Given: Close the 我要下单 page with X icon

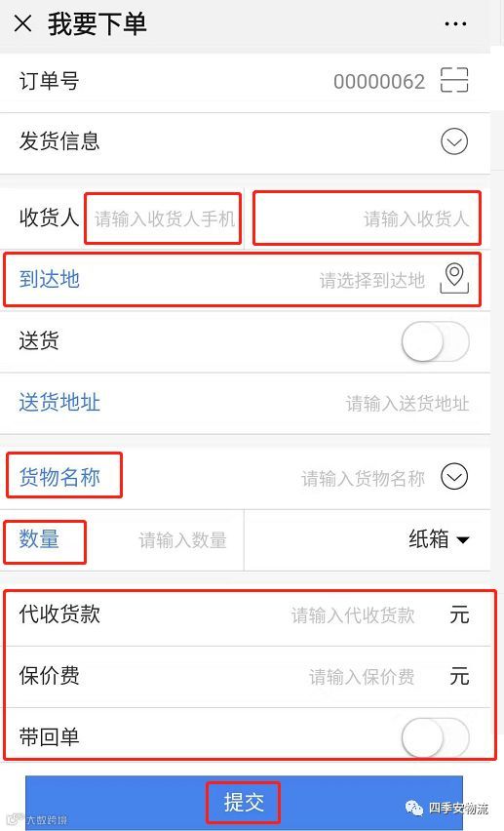Looking at the screenshot, I should click(x=22, y=23).
